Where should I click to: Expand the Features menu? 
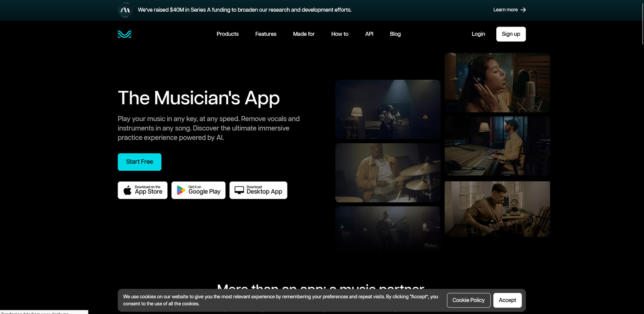coord(266,34)
